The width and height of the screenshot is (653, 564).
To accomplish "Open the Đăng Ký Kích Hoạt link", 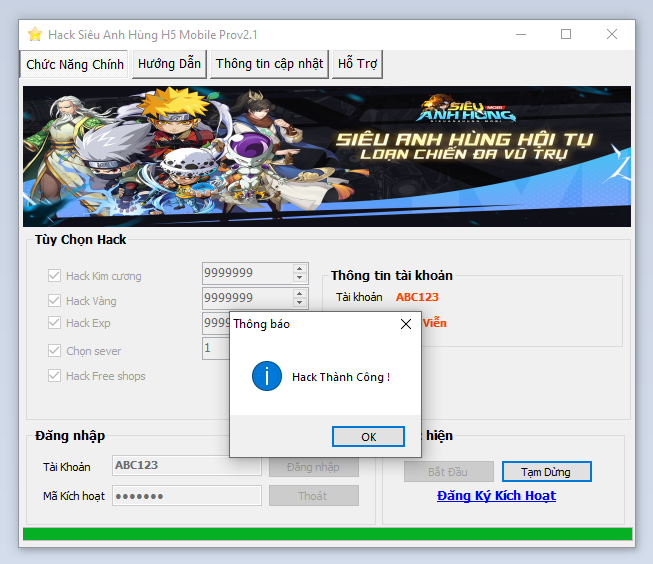I will pos(496,496).
